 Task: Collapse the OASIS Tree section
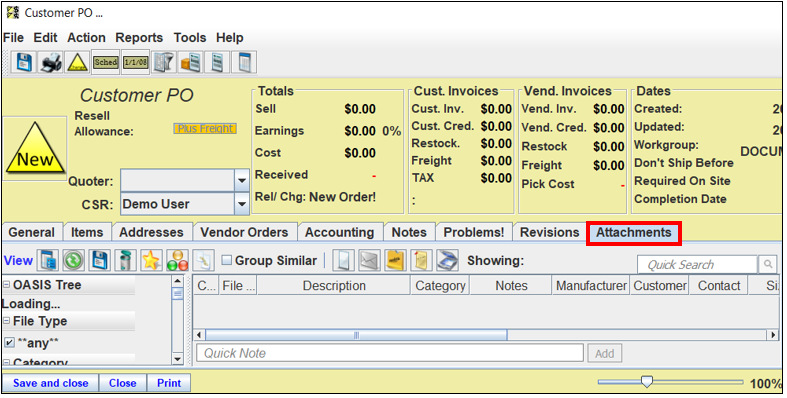tap(7, 285)
